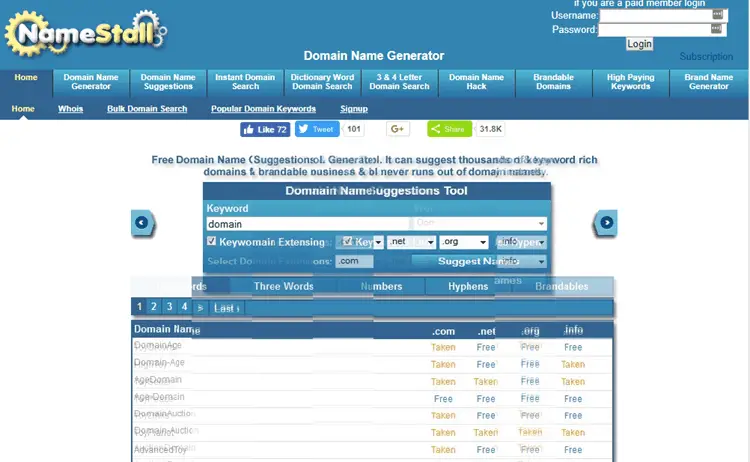Click the Google Plus share icon

[397, 129]
